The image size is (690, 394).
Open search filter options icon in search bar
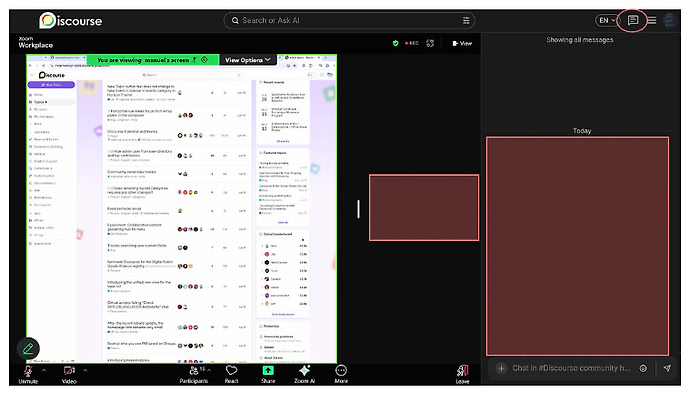coord(466,20)
